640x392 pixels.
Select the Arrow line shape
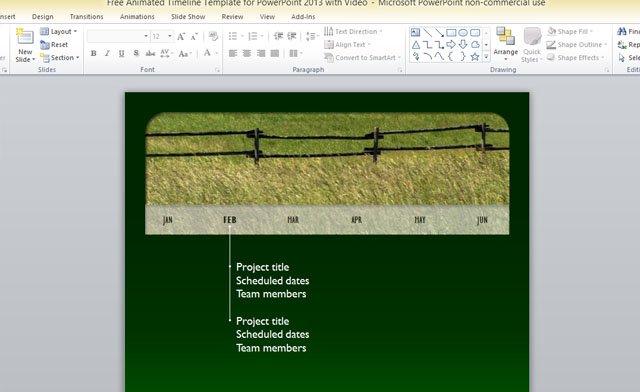[439, 33]
